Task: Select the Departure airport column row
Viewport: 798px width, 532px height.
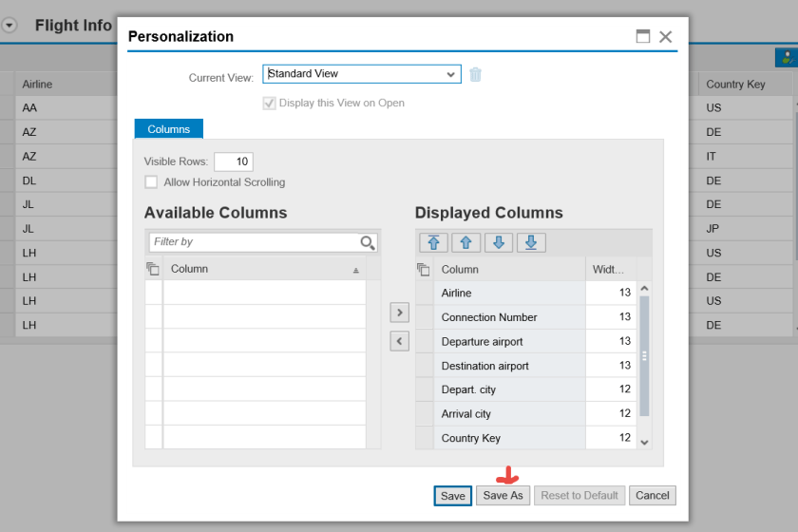Action: (x=483, y=341)
